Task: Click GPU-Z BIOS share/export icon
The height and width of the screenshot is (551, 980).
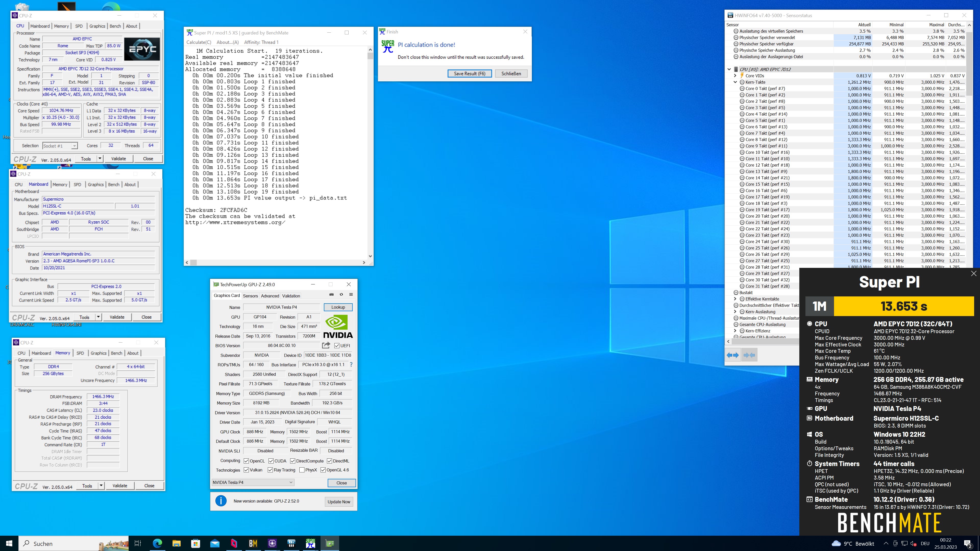Action: click(x=326, y=345)
